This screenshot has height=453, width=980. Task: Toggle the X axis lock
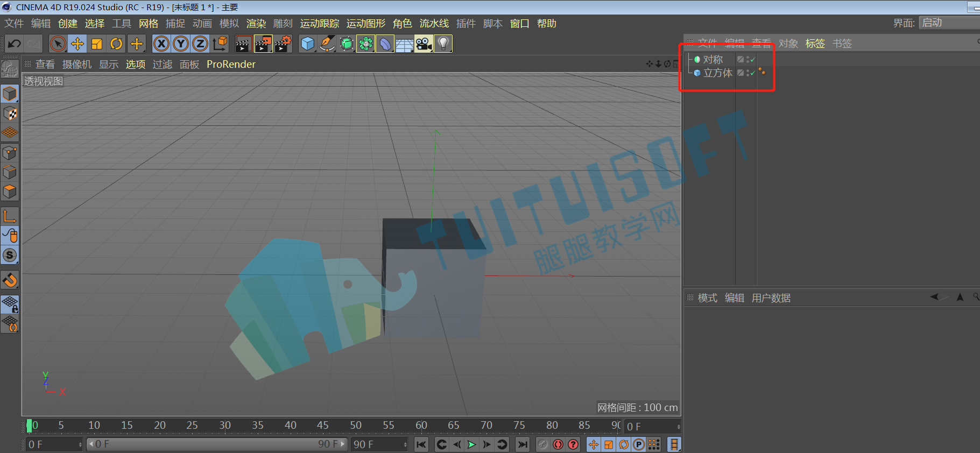[161, 44]
